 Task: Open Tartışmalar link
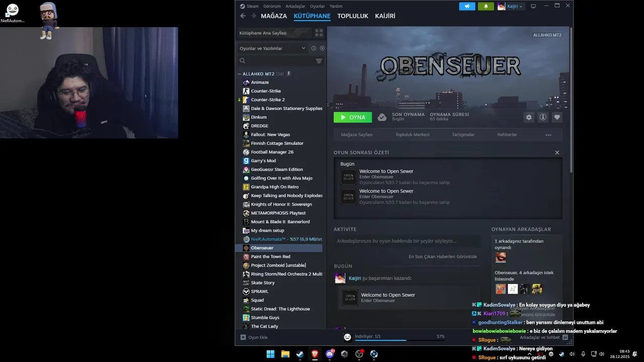coord(463,135)
